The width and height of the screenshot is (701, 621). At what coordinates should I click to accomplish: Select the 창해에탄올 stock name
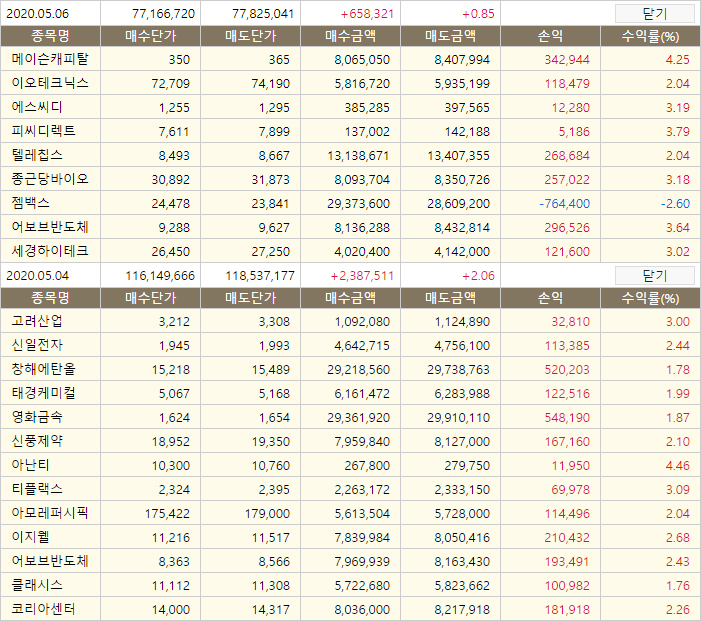click(x=43, y=369)
